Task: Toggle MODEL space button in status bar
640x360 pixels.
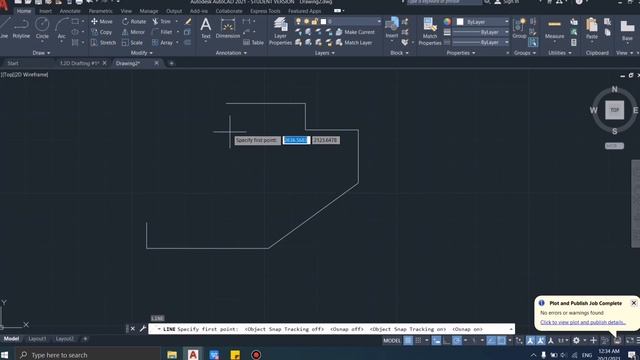Action: [391, 340]
